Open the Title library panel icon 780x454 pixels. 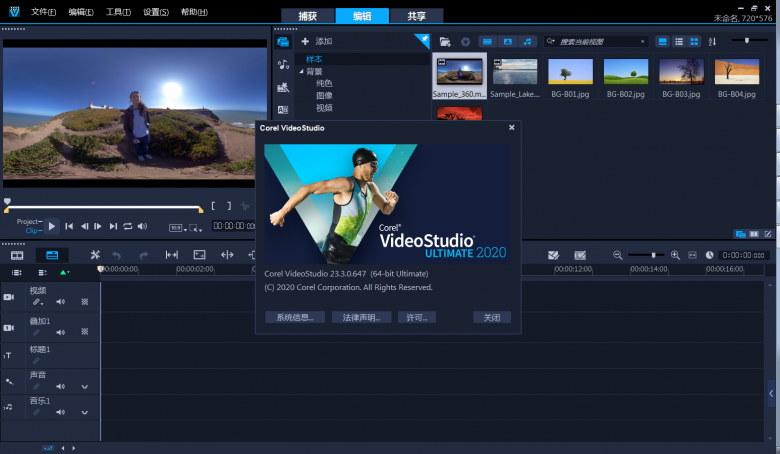tap(283, 109)
